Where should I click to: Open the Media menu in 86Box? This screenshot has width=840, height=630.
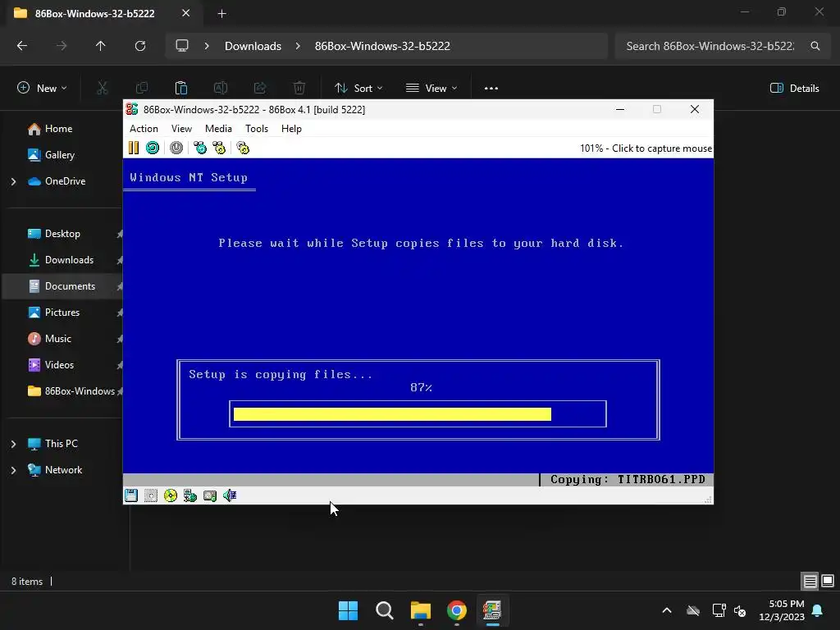[x=218, y=129]
